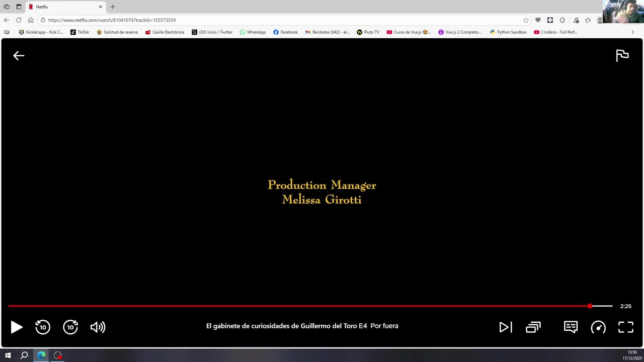Change the playback speed
The height and width of the screenshot is (362, 644).
[x=598, y=327]
